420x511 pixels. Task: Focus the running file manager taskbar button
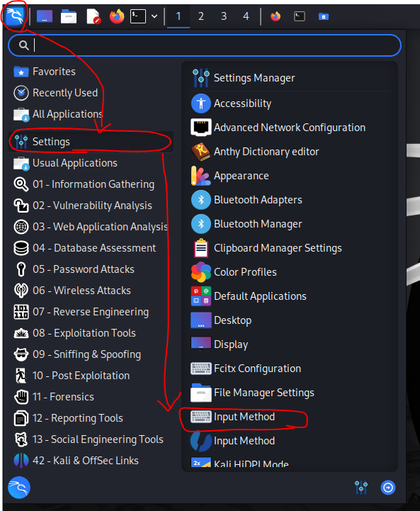(323, 16)
